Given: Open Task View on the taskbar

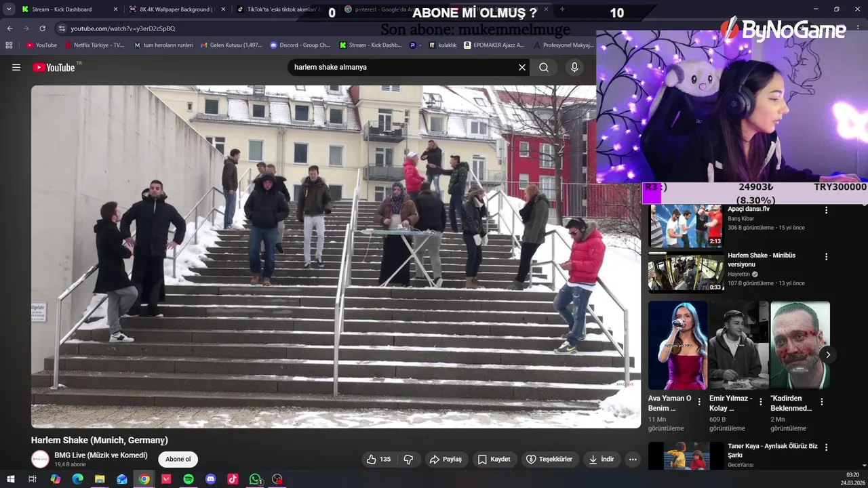Looking at the screenshot, I should (x=32, y=479).
